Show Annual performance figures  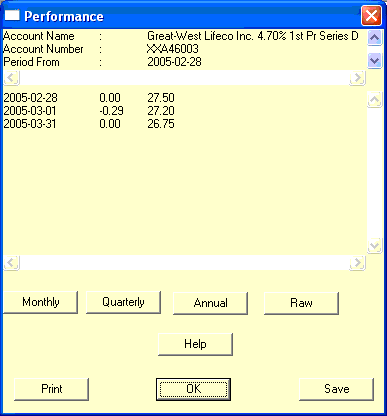coord(210,303)
